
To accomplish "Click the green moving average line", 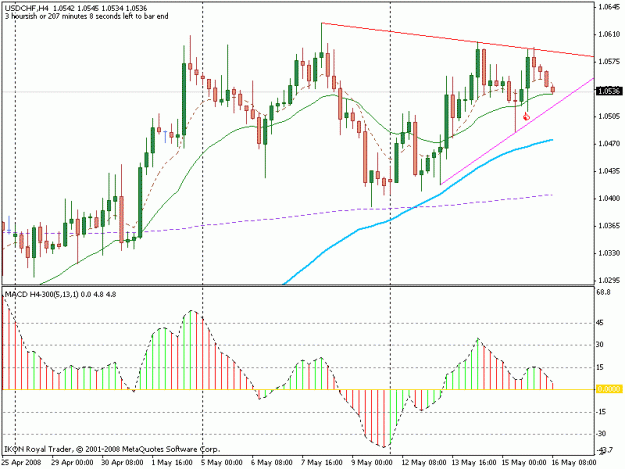I will (x=295, y=120).
